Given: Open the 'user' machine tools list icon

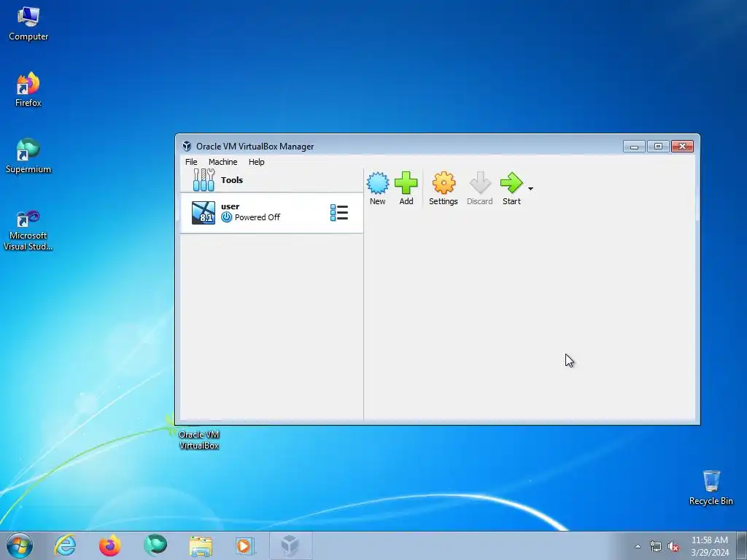Looking at the screenshot, I should click(x=339, y=212).
